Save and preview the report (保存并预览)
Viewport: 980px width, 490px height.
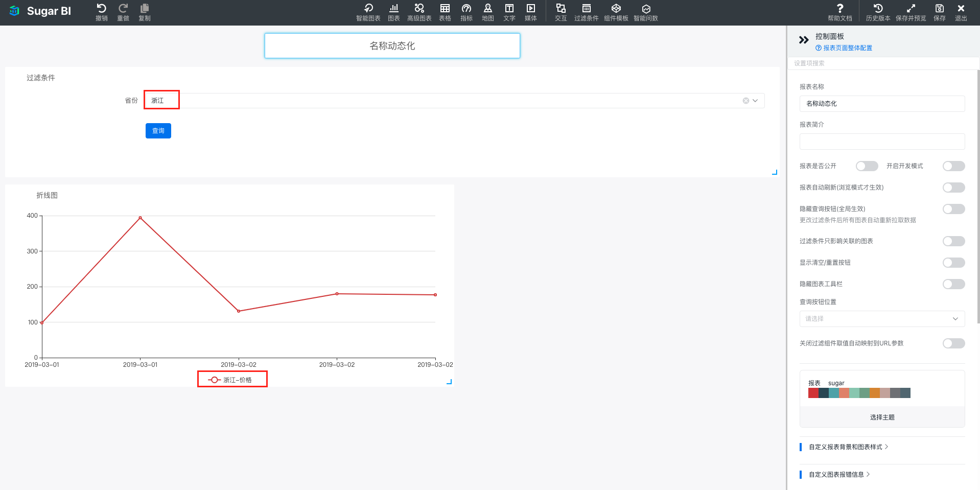911,12
